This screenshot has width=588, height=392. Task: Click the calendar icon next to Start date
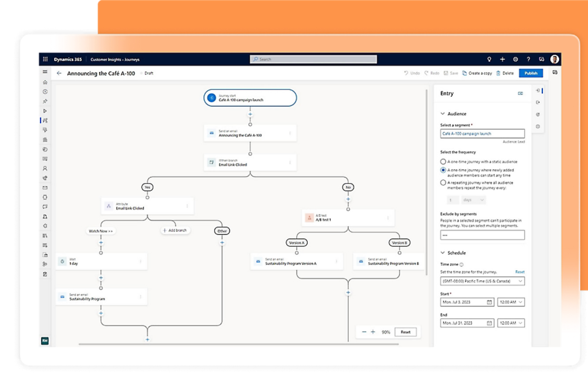489,302
